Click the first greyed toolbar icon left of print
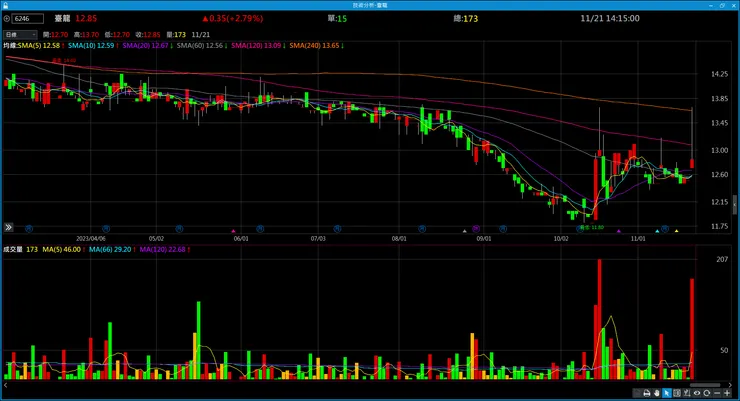The width and height of the screenshot is (740, 401). coord(637,393)
